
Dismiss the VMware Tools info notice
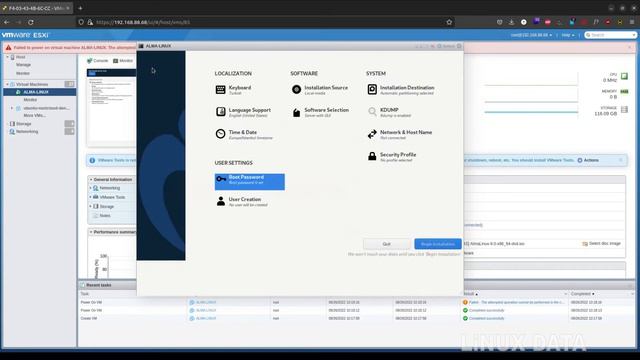coord(621,160)
